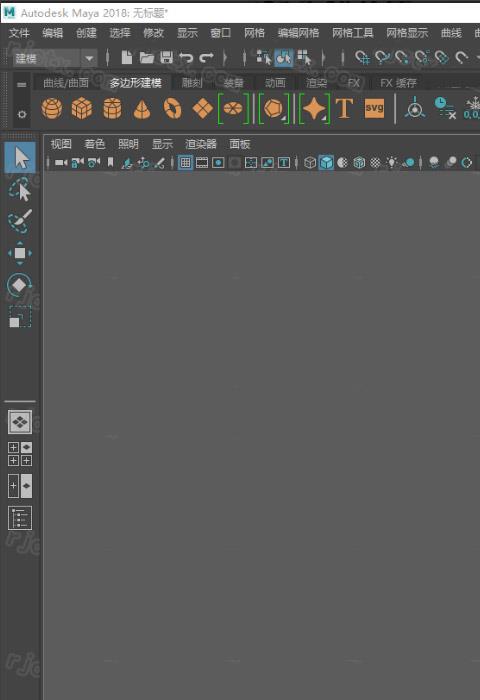Activate the Scale tool in toolbox

tap(20, 317)
